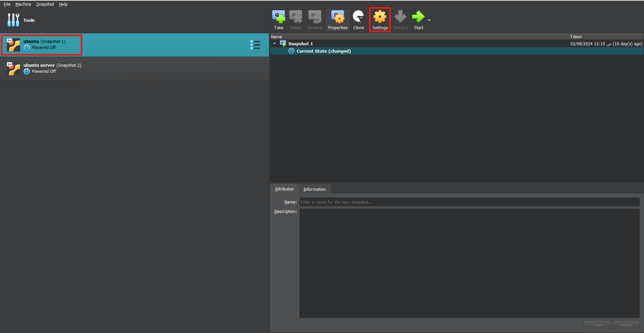644x333 pixels.
Task: Select the ubuntu VM OS icon
Action: coord(13,45)
